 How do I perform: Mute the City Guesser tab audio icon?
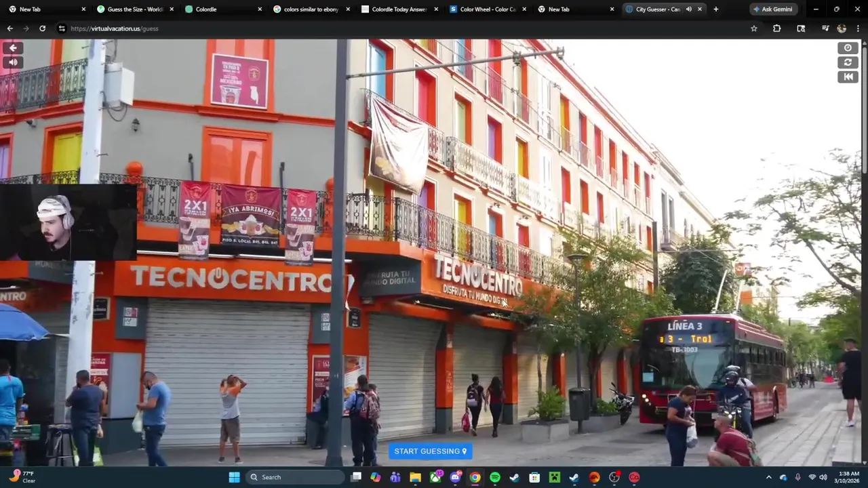coord(688,9)
